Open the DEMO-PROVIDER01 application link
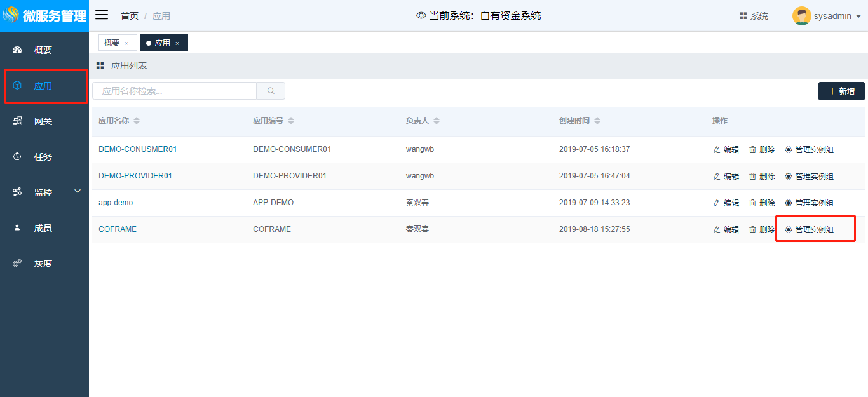This screenshot has height=397, width=868. (135, 176)
